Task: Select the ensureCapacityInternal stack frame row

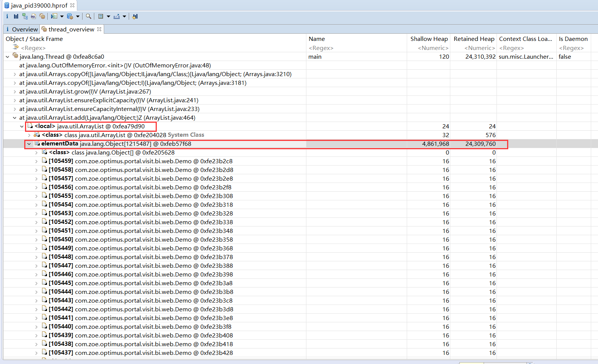Action: click(109, 109)
